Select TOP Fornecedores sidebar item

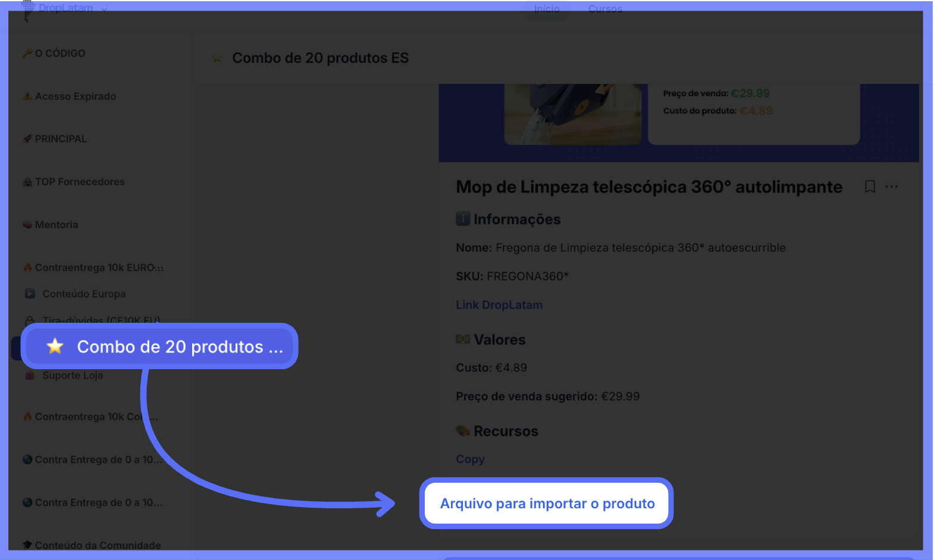(74, 182)
